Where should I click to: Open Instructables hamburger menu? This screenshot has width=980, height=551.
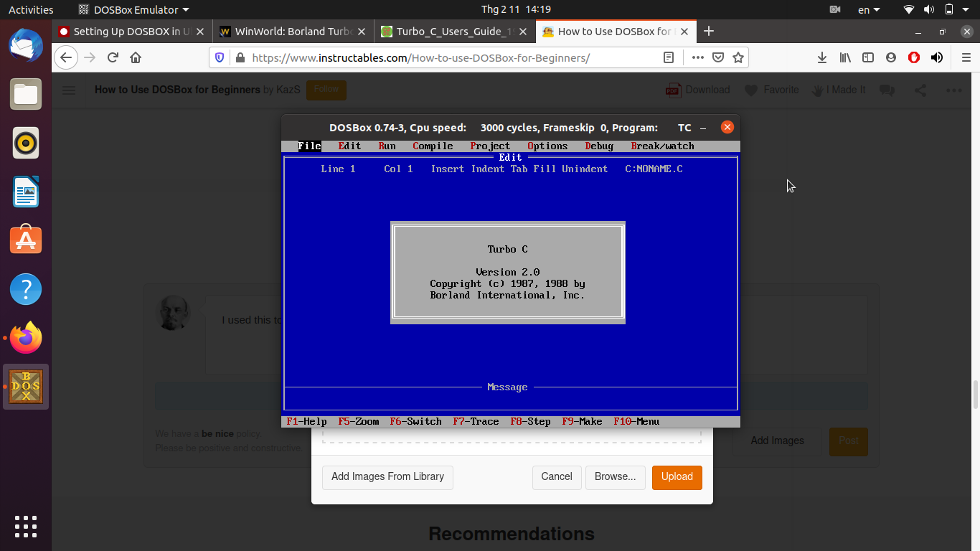[x=69, y=90]
